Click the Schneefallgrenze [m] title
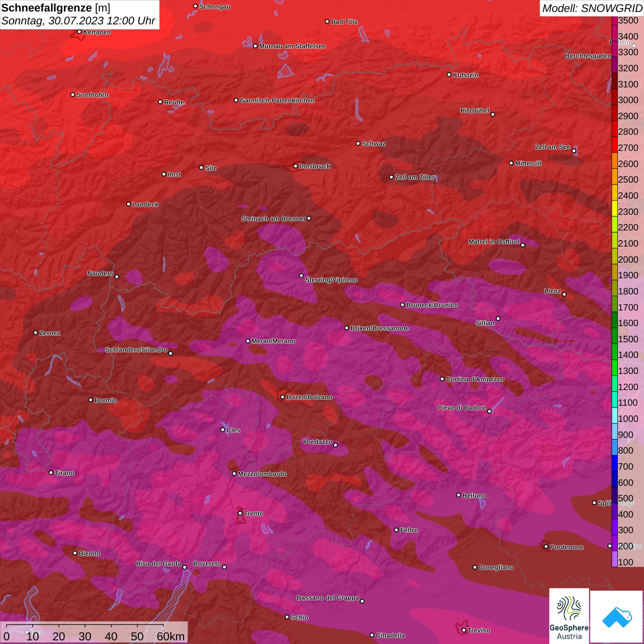This screenshot has height=644, width=644. 56,8
